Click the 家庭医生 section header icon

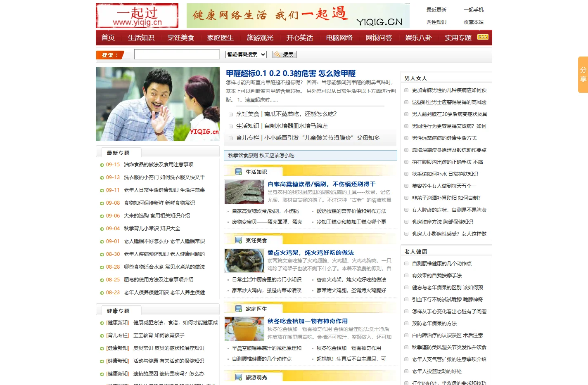pyautogui.click(x=239, y=309)
